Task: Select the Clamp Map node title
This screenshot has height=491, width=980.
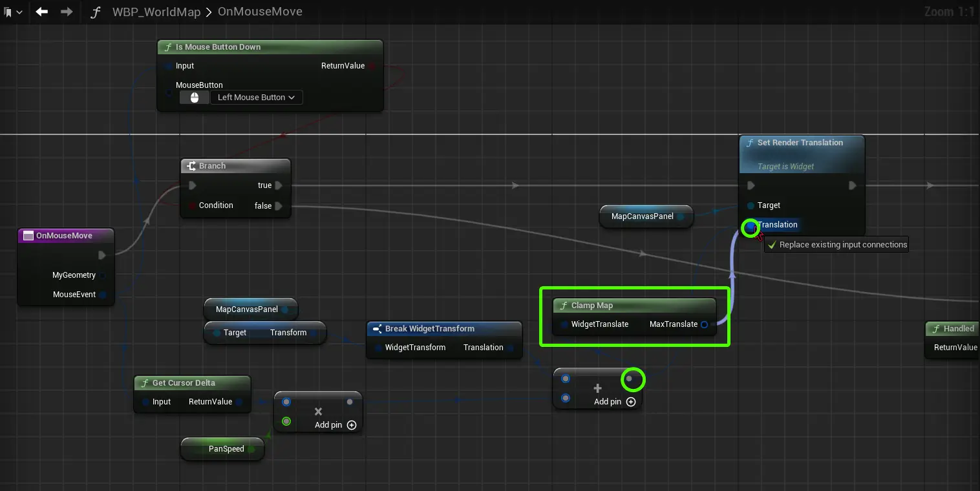Action: (591, 306)
